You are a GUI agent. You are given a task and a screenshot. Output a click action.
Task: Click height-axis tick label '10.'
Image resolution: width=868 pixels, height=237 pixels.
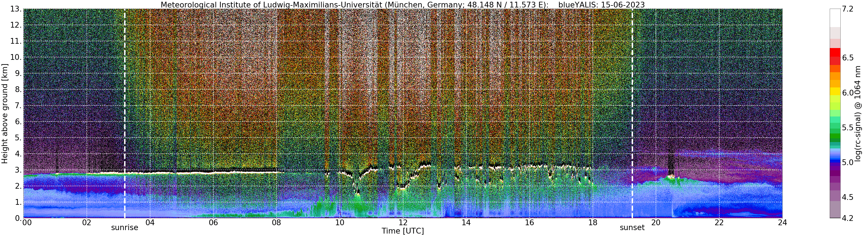coord(16,57)
